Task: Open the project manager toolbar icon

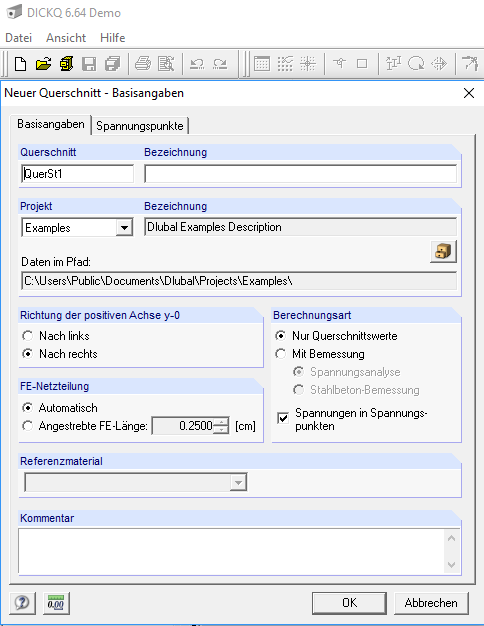Action: [67, 64]
